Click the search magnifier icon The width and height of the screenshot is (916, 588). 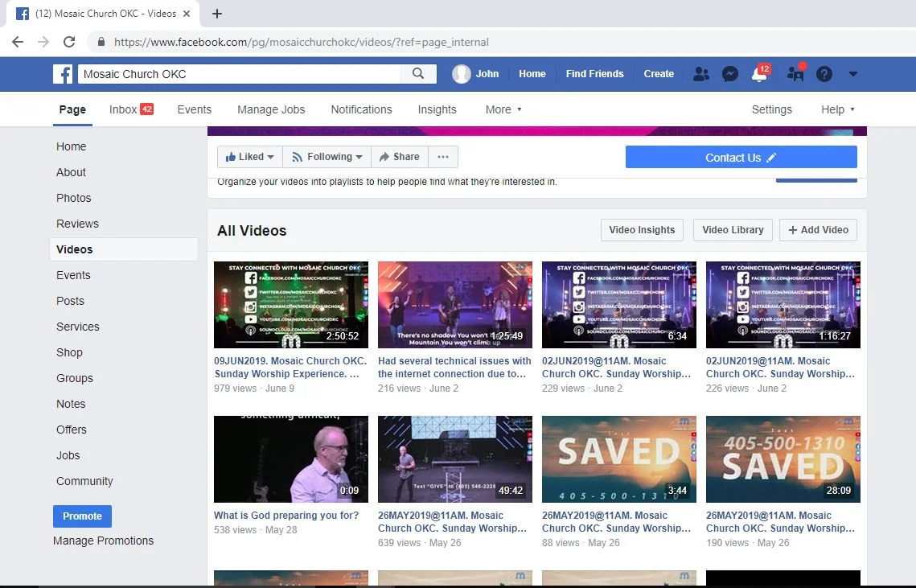click(x=417, y=74)
